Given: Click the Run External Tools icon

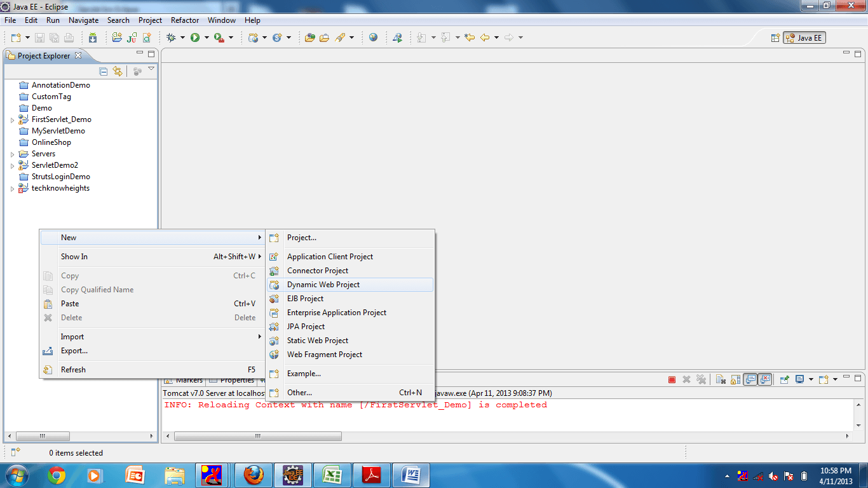Looking at the screenshot, I should pos(219,37).
